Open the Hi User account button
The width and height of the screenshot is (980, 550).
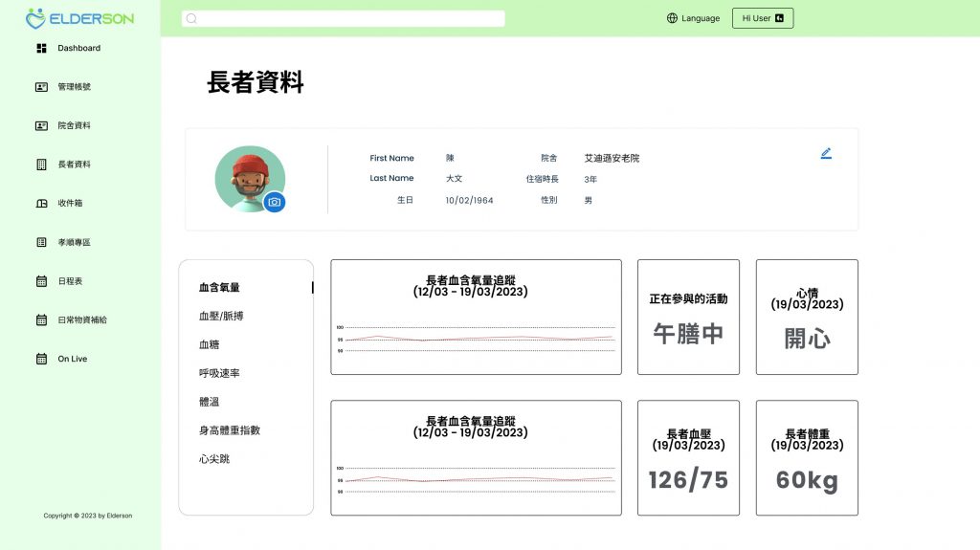coord(763,18)
